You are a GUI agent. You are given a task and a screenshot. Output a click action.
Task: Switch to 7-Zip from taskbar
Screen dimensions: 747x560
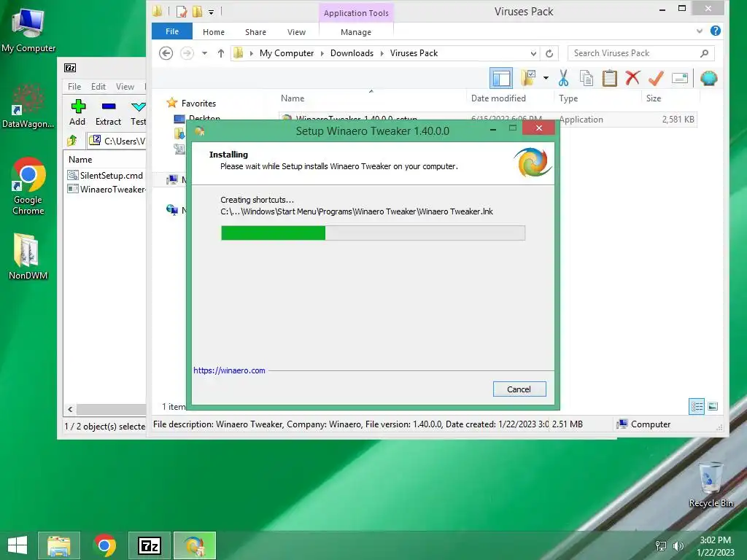tap(150, 545)
